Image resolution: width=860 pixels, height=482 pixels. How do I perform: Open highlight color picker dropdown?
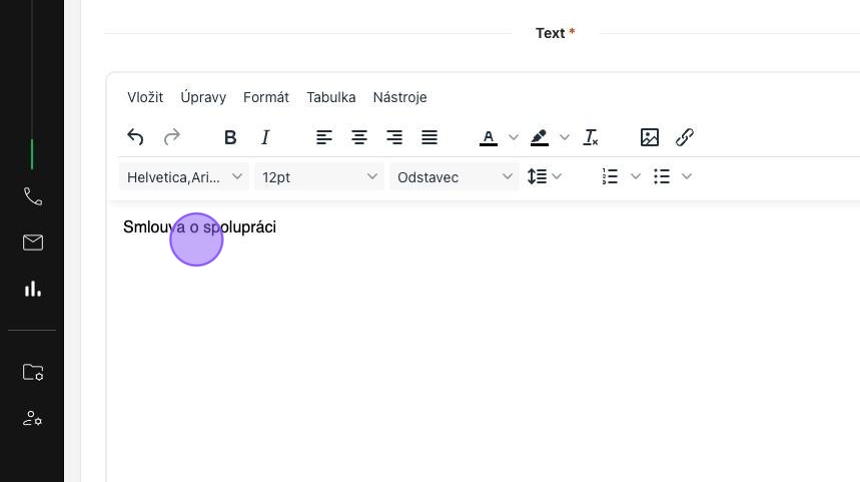[564, 137]
